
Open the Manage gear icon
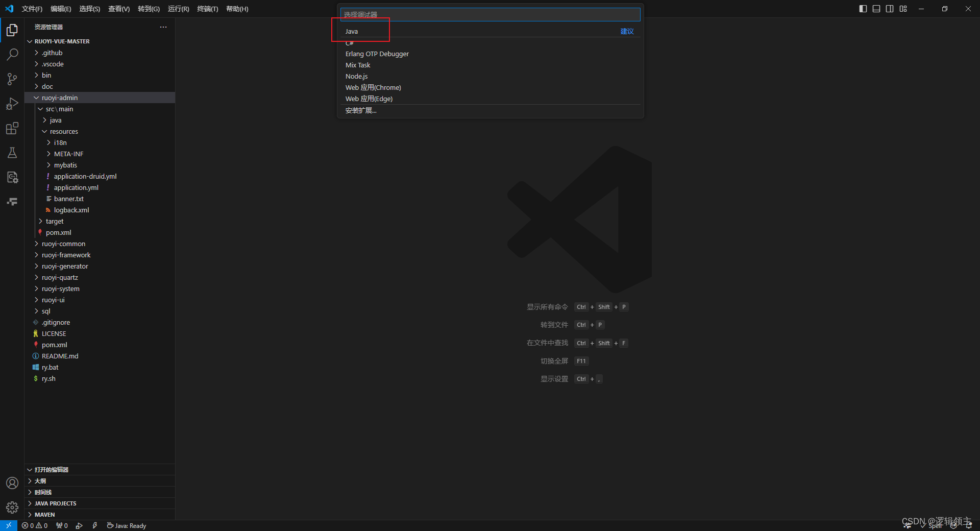click(12, 508)
